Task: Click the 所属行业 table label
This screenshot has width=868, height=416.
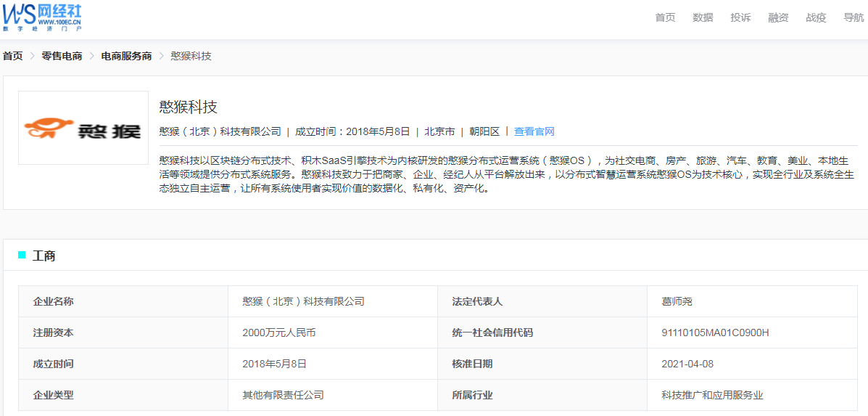Action: 472,395
